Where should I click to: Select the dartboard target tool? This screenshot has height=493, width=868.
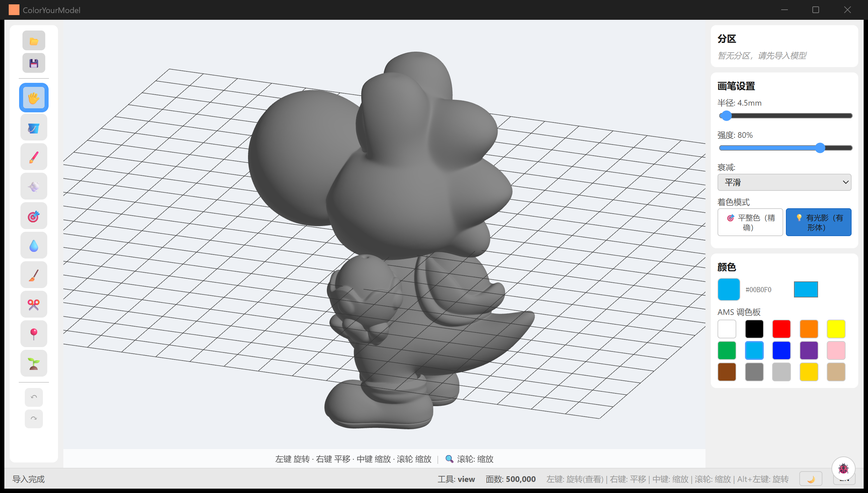click(34, 216)
